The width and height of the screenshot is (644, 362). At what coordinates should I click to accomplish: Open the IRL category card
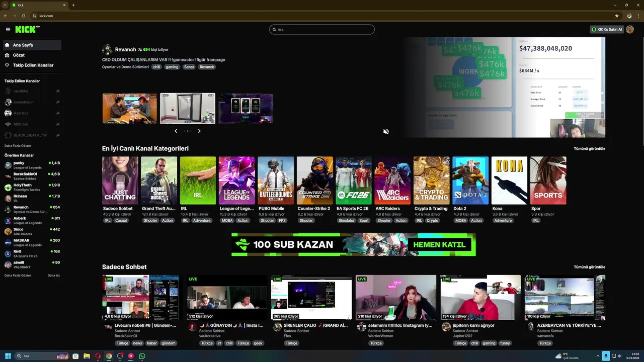(x=198, y=180)
